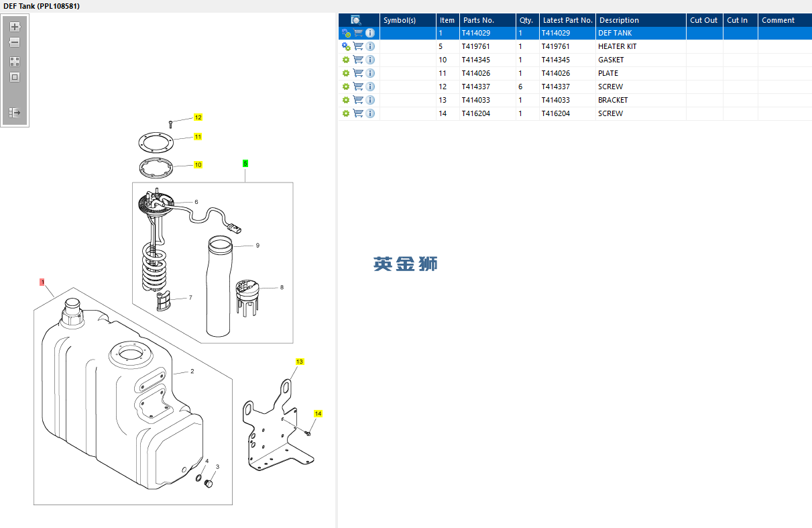Select green callout 5 in the diagram
This screenshot has height=528, width=812.
coord(245,163)
